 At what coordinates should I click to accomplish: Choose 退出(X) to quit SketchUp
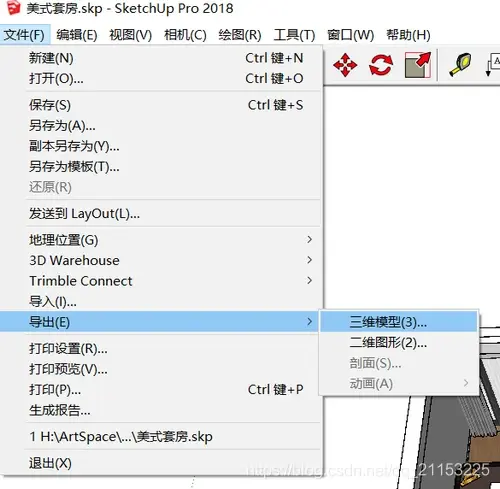click(x=161, y=463)
